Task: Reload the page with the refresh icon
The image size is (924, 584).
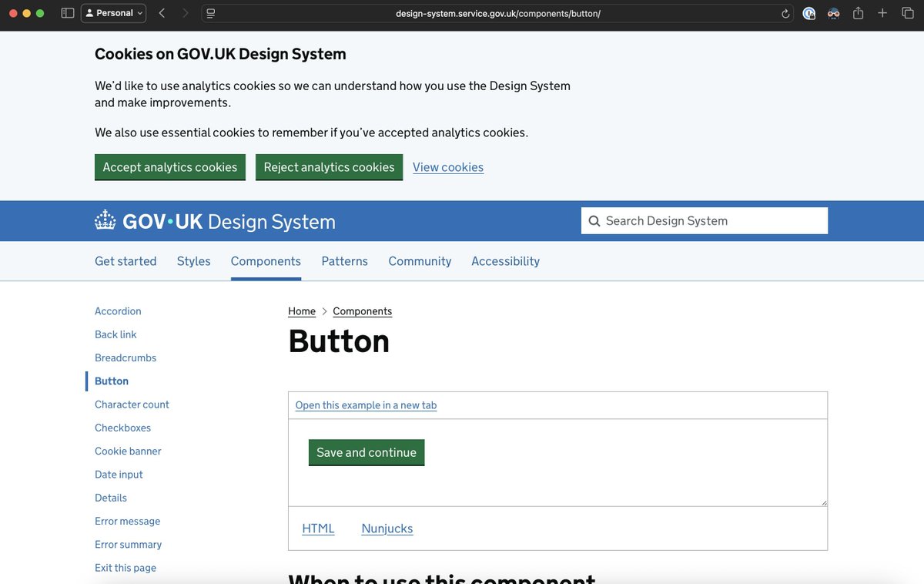Action: (785, 13)
